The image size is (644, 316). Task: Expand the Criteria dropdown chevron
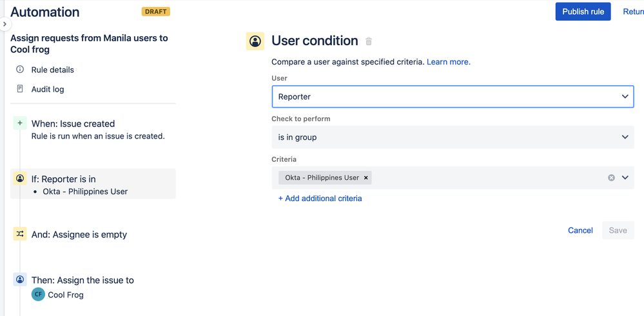tap(625, 177)
